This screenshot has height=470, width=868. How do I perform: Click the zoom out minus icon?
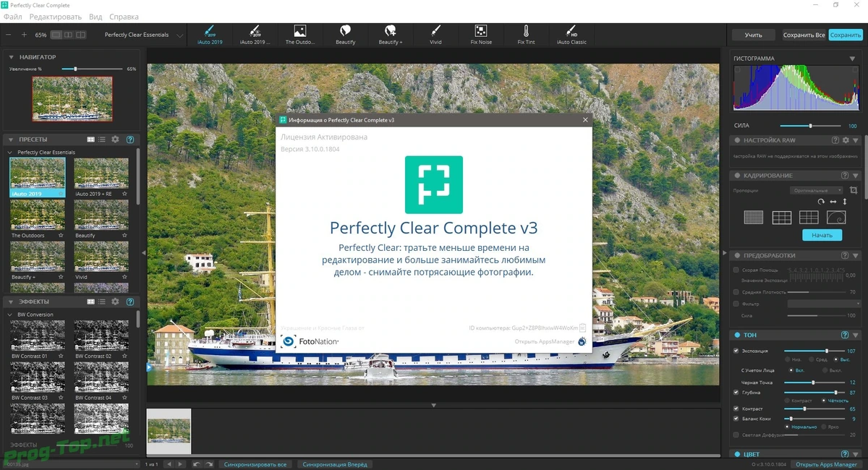(9, 35)
